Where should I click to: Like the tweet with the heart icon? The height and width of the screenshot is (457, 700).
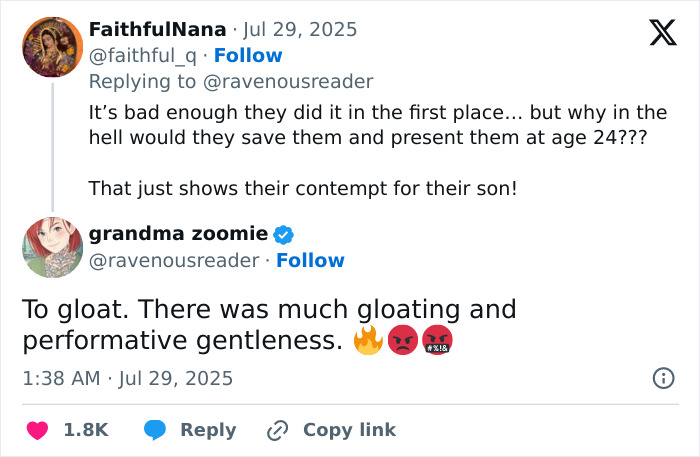pos(36,430)
